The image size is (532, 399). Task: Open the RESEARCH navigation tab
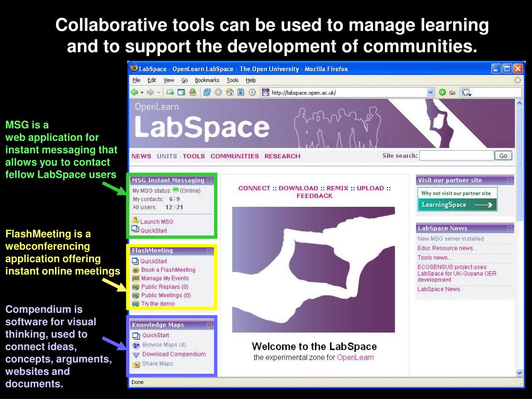[x=282, y=156]
